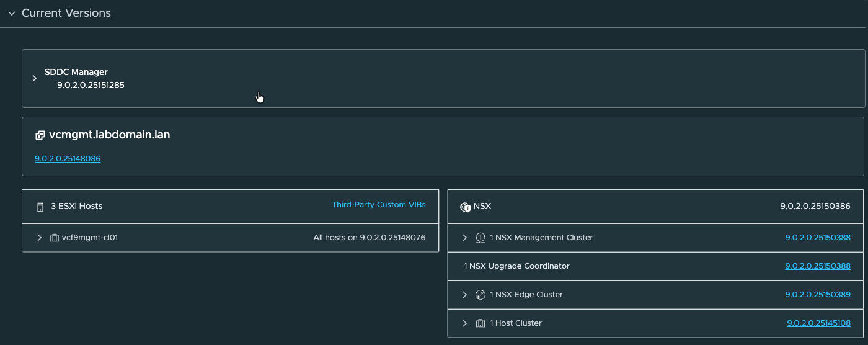Open NSX Edge Cluster version 9.0.2.0.25150389
The width and height of the screenshot is (868, 345).
point(817,295)
